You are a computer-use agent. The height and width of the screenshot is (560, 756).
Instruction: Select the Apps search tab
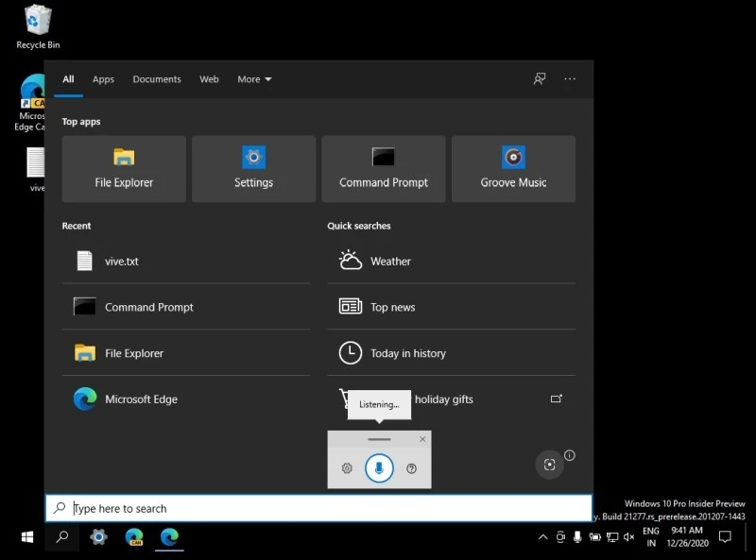pyautogui.click(x=103, y=79)
